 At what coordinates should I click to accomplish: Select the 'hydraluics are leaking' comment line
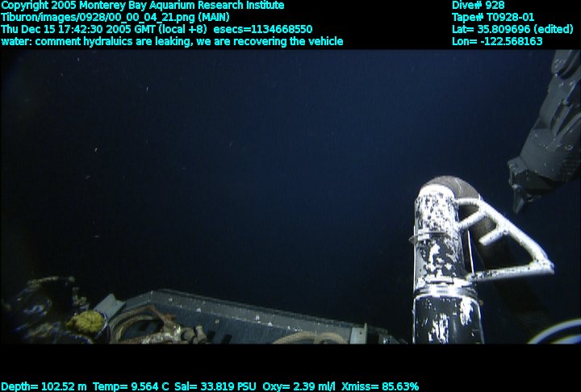point(172,41)
